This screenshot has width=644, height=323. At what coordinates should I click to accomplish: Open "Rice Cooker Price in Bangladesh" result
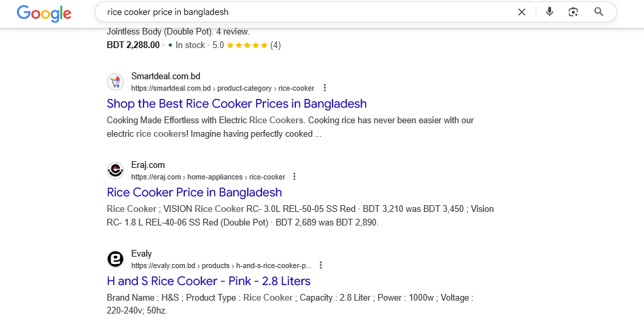194,192
